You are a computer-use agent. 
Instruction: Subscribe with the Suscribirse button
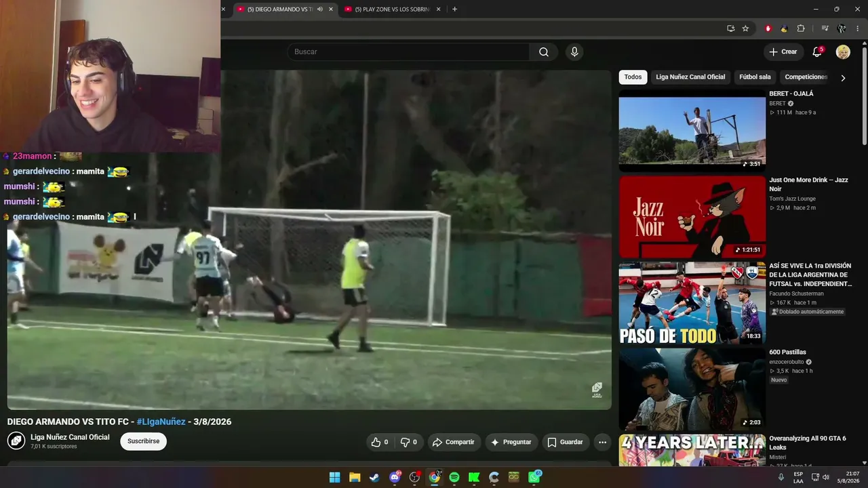(143, 441)
